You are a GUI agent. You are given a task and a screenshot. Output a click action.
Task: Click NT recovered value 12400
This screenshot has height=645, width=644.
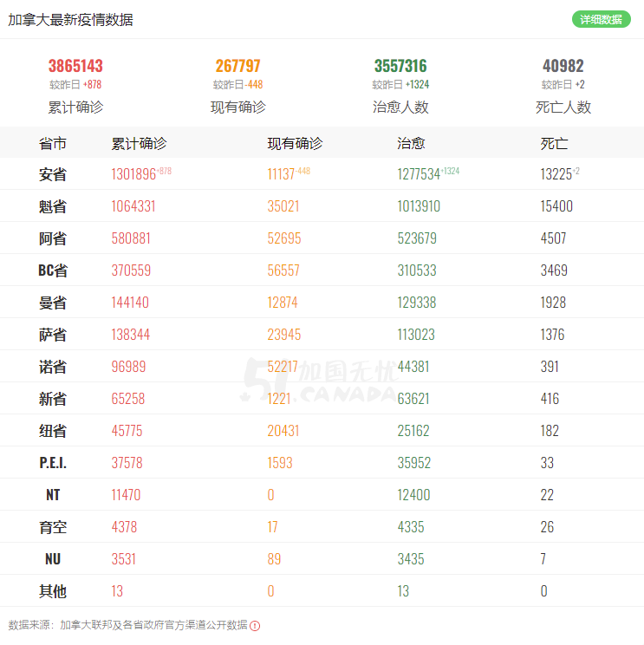[x=413, y=495]
